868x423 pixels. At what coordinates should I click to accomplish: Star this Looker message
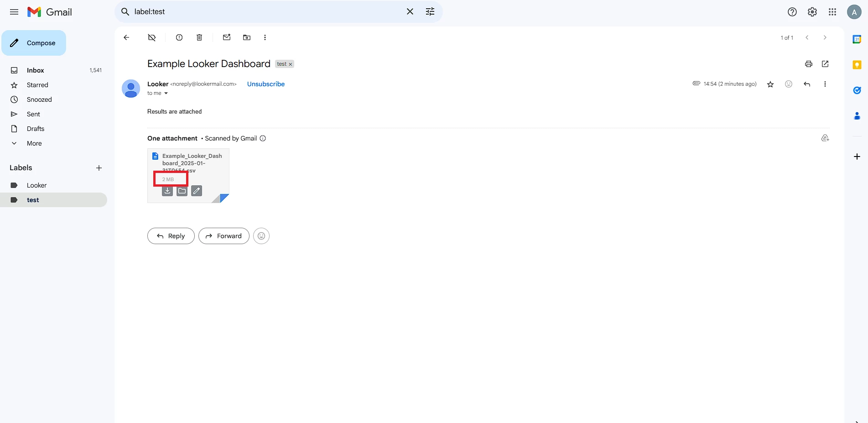point(770,84)
